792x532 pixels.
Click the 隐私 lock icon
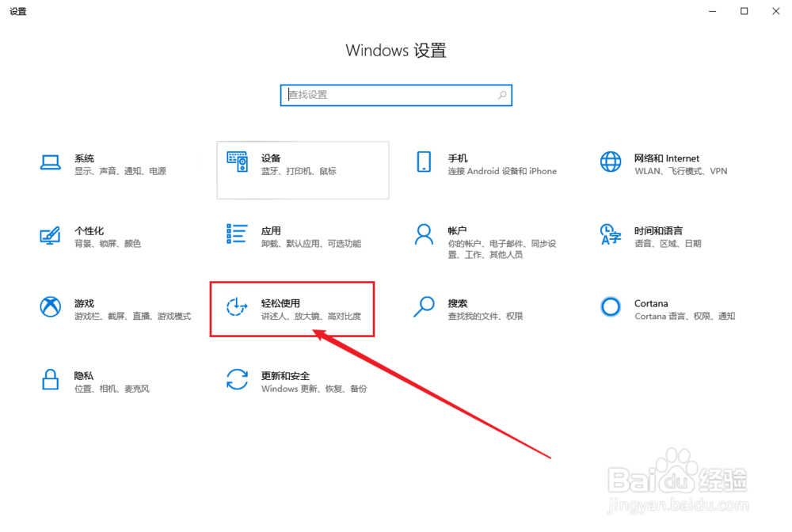[50, 380]
